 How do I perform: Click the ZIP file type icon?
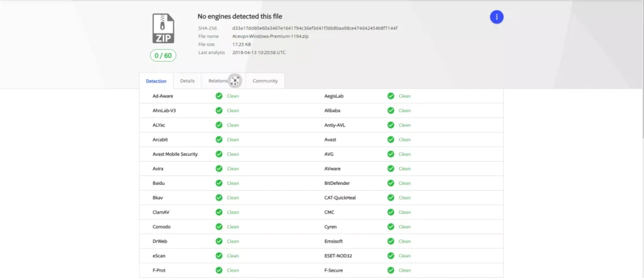point(163,28)
